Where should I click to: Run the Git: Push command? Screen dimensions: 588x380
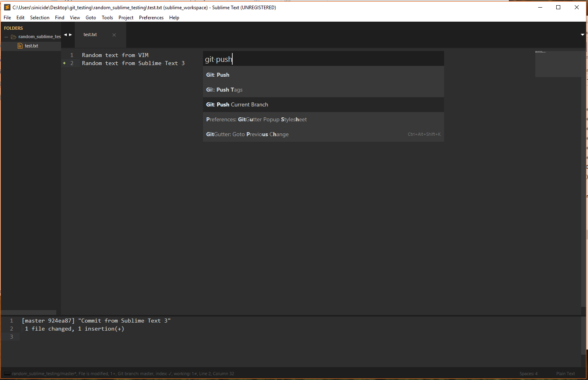point(324,75)
